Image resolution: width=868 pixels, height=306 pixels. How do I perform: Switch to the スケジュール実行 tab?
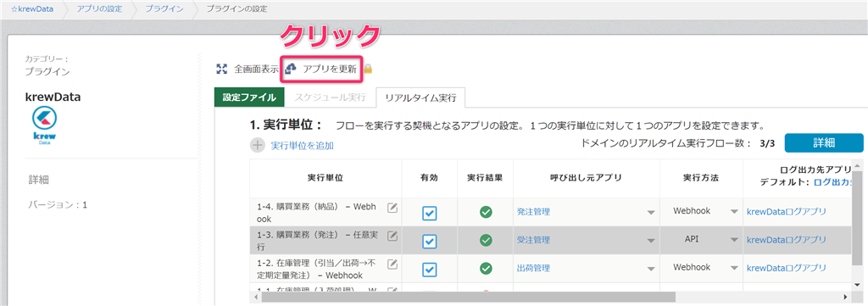coord(330,97)
